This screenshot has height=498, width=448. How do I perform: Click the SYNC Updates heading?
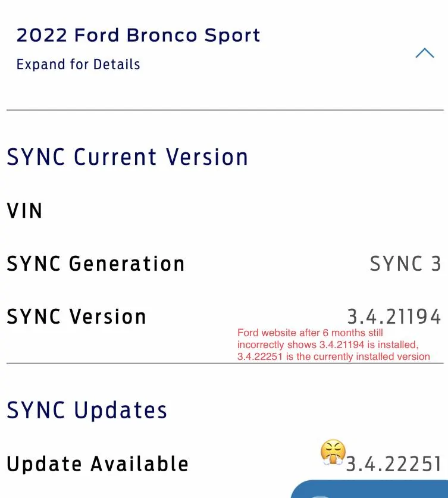87,410
